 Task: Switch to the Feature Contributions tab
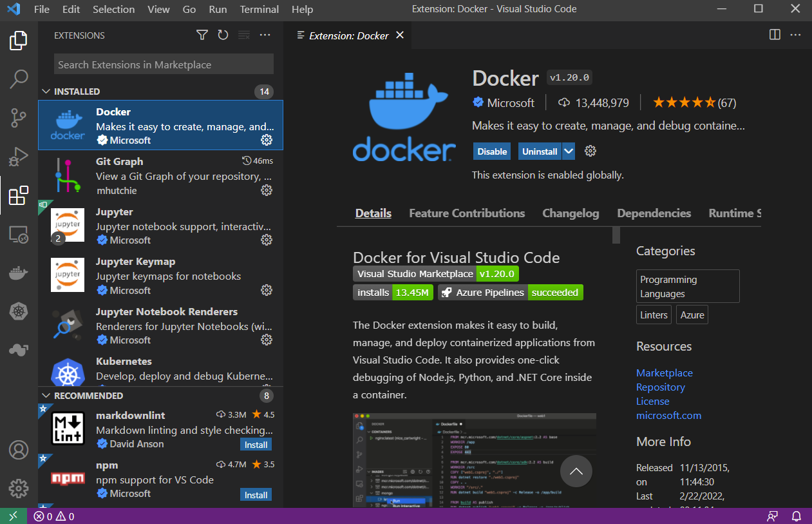pyautogui.click(x=467, y=213)
